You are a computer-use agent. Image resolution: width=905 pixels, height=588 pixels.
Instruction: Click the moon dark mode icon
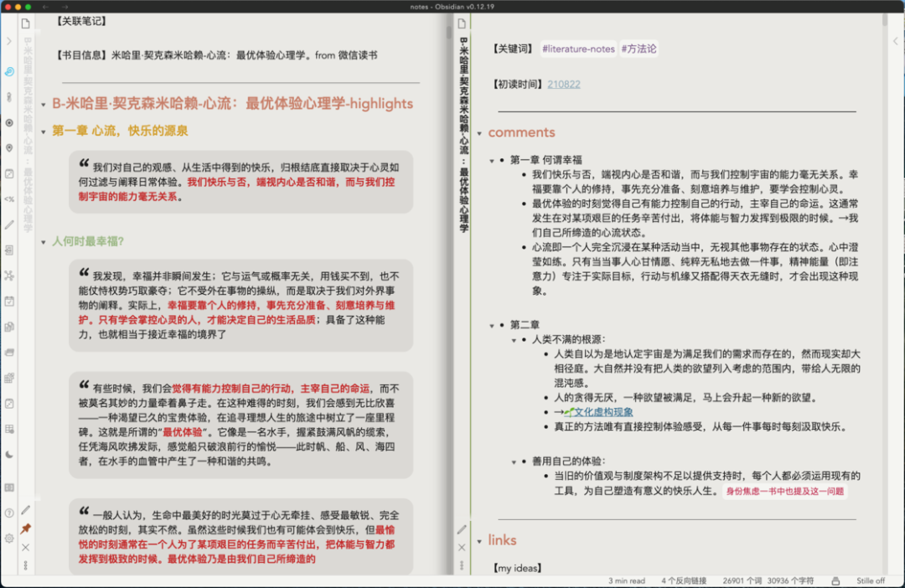click(x=9, y=454)
